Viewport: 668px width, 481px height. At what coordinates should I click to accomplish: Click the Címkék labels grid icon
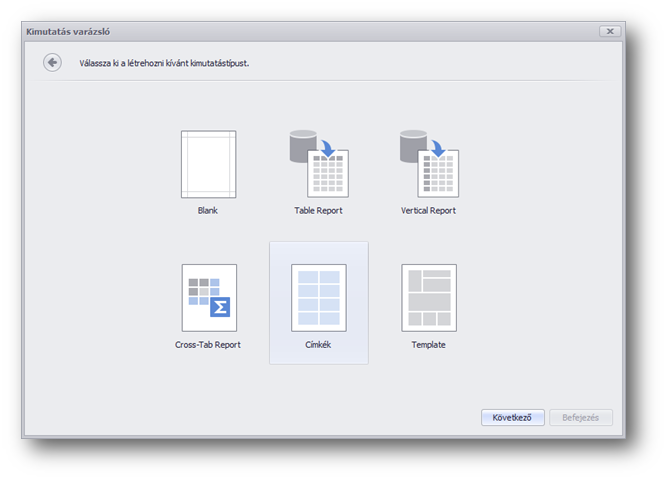(318, 297)
